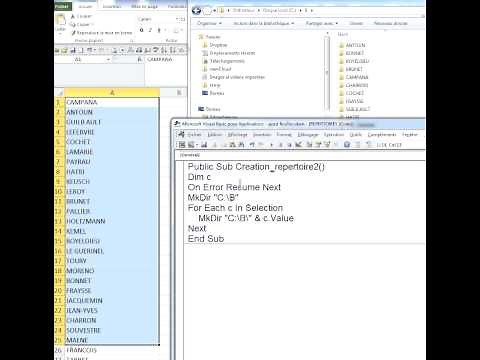This screenshot has height=360, width=480.
Task: Run the macro with the play icon
Action: point(271,145)
